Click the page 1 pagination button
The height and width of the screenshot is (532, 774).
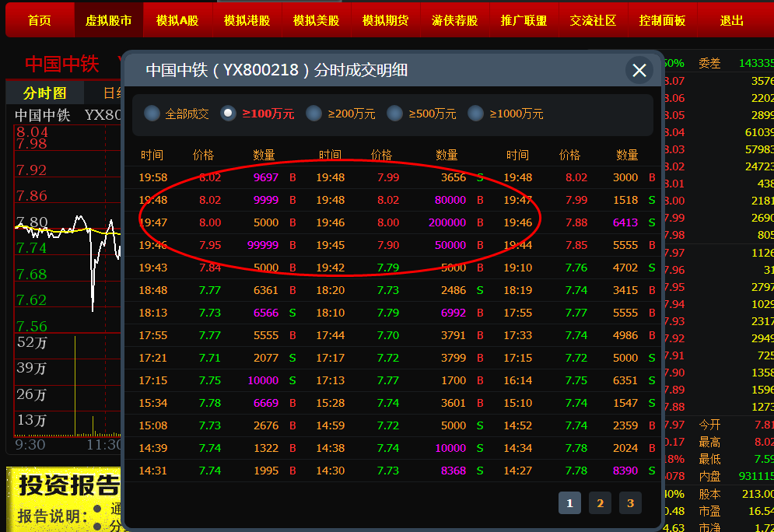click(569, 503)
